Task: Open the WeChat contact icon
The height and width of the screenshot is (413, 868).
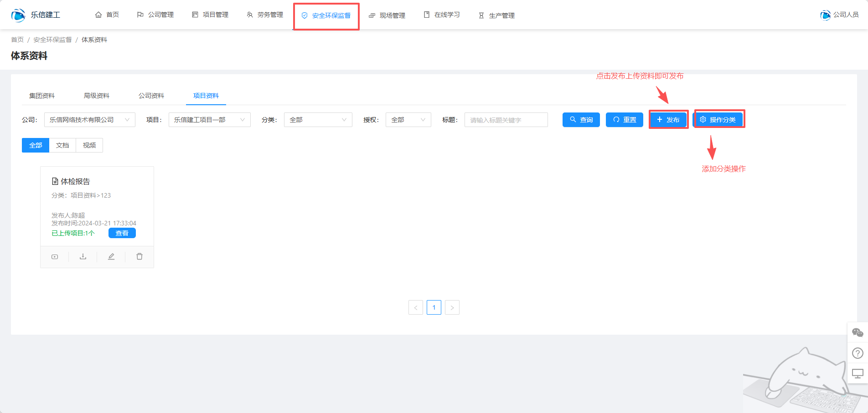Action: point(858,333)
